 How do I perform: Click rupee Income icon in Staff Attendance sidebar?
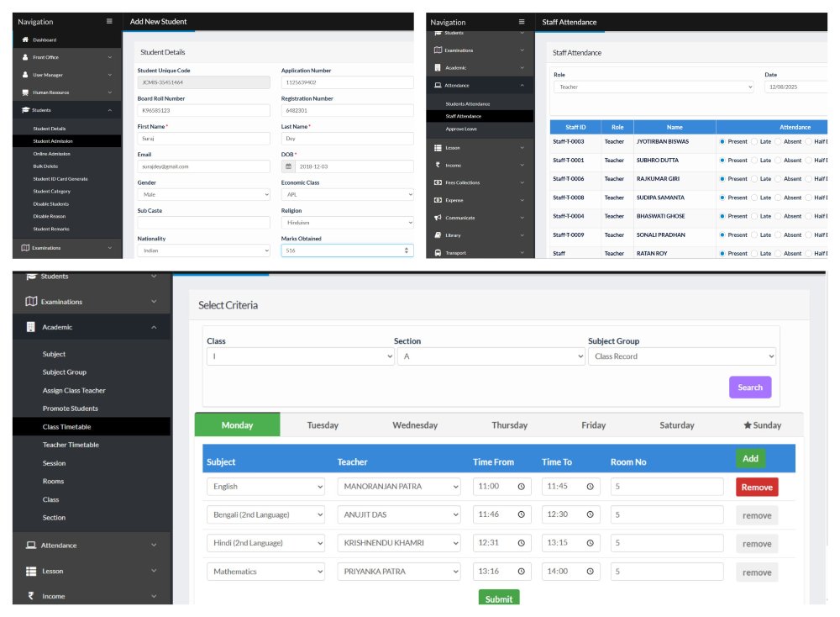tap(438, 165)
